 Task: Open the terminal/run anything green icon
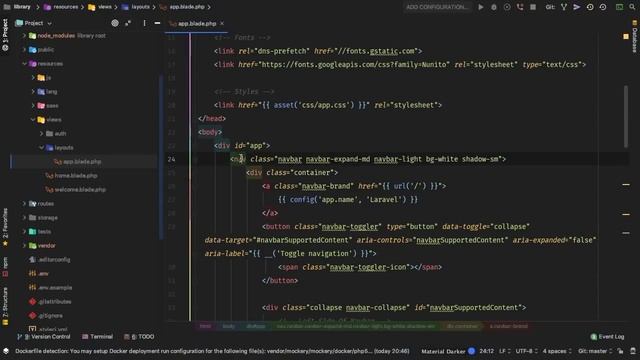(619, 7)
